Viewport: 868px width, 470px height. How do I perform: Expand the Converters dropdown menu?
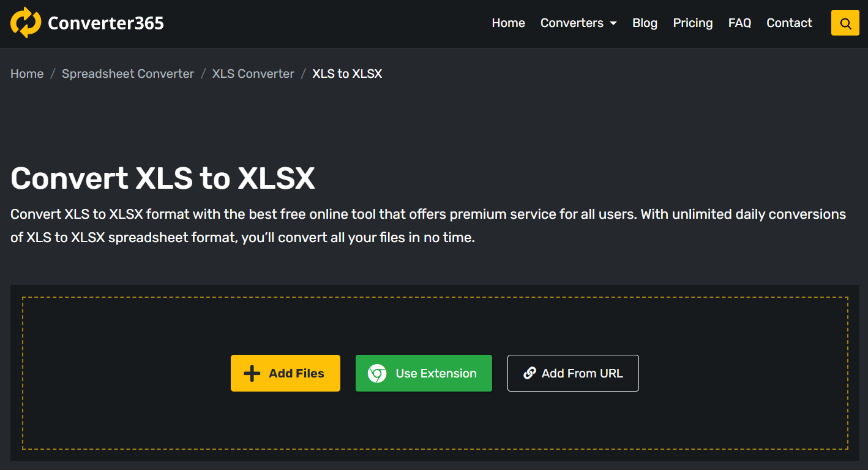click(x=578, y=23)
